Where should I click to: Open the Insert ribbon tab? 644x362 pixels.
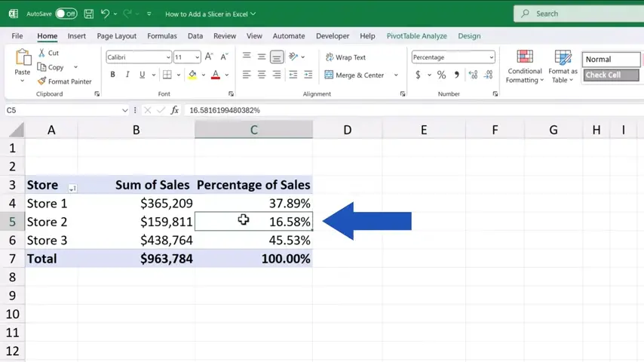click(x=76, y=35)
